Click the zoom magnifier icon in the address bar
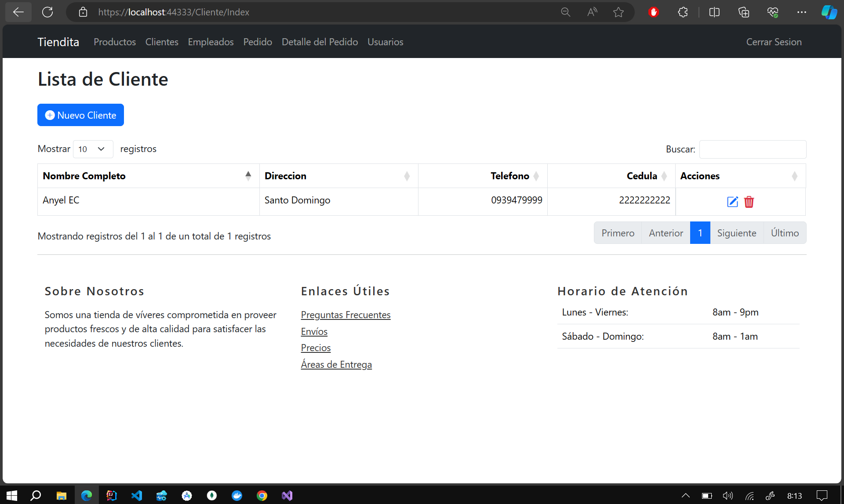The width and height of the screenshot is (844, 504). 566,12
